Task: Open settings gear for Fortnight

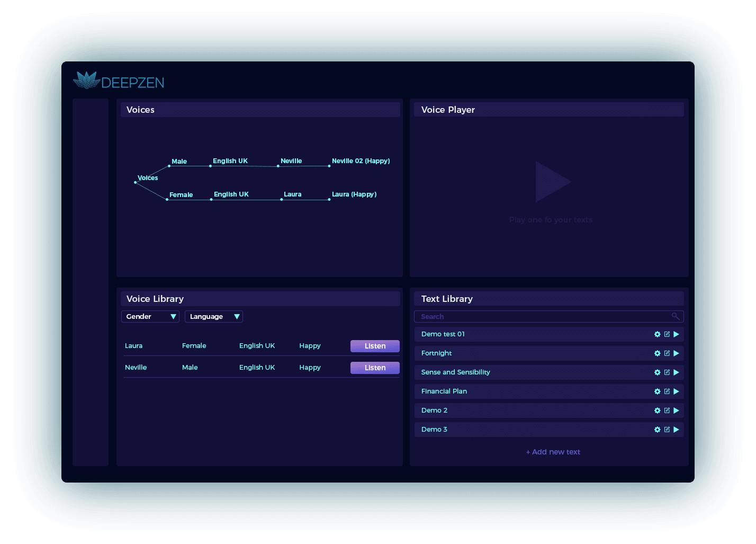Action: [x=658, y=353]
